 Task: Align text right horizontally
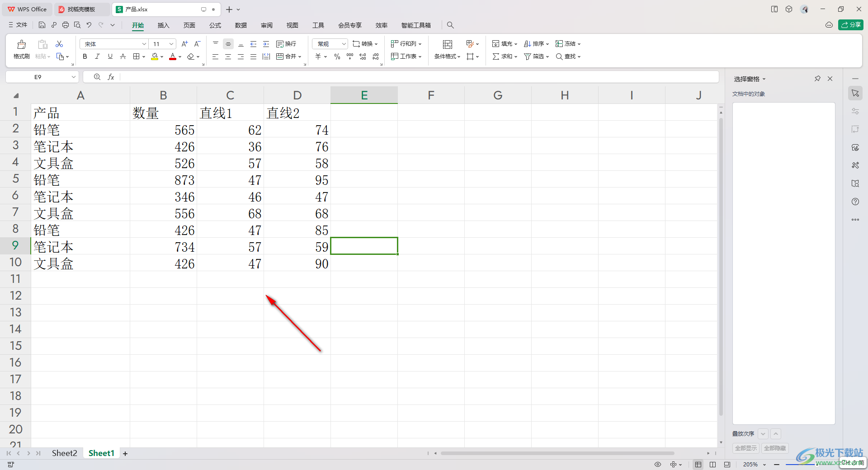click(241, 56)
